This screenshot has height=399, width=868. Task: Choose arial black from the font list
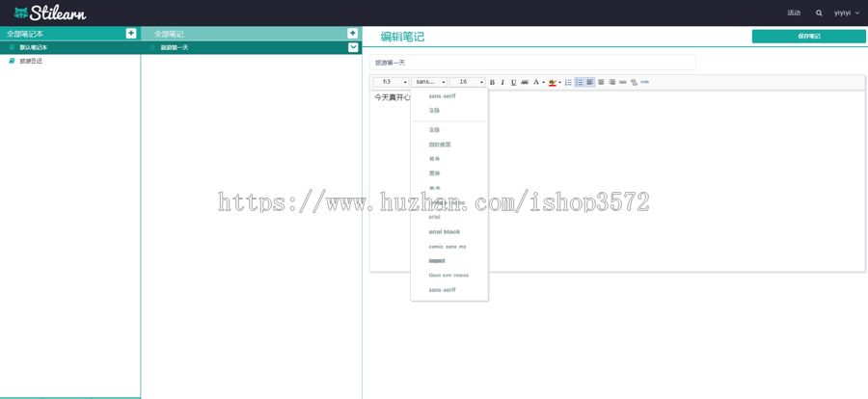[444, 232]
